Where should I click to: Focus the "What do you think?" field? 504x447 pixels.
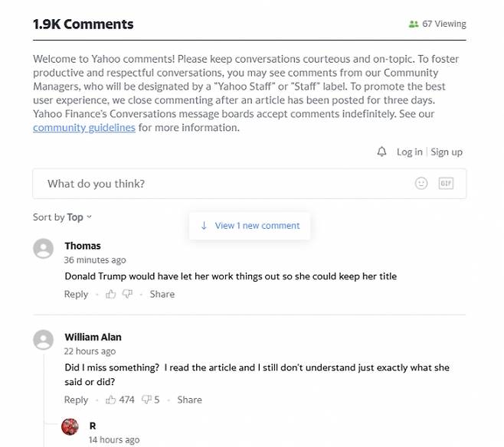pyautogui.click(x=222, y=184)
